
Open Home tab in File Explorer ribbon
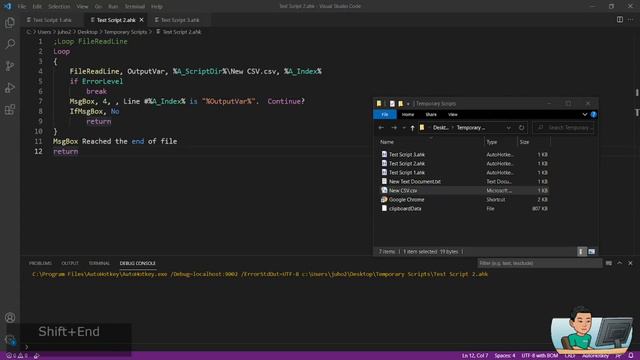(x=408, y=115)
